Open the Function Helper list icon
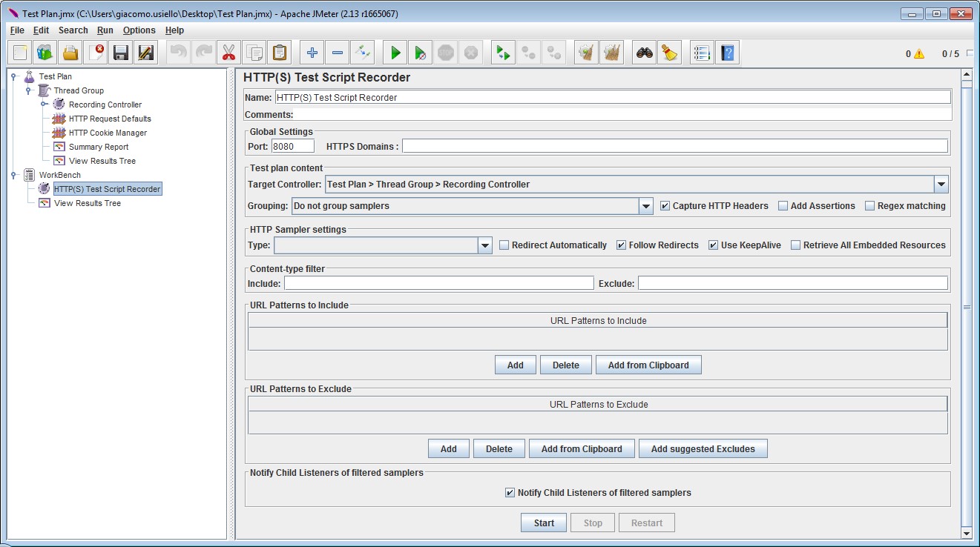Screen dimensions: 980x547 (702, 53)
